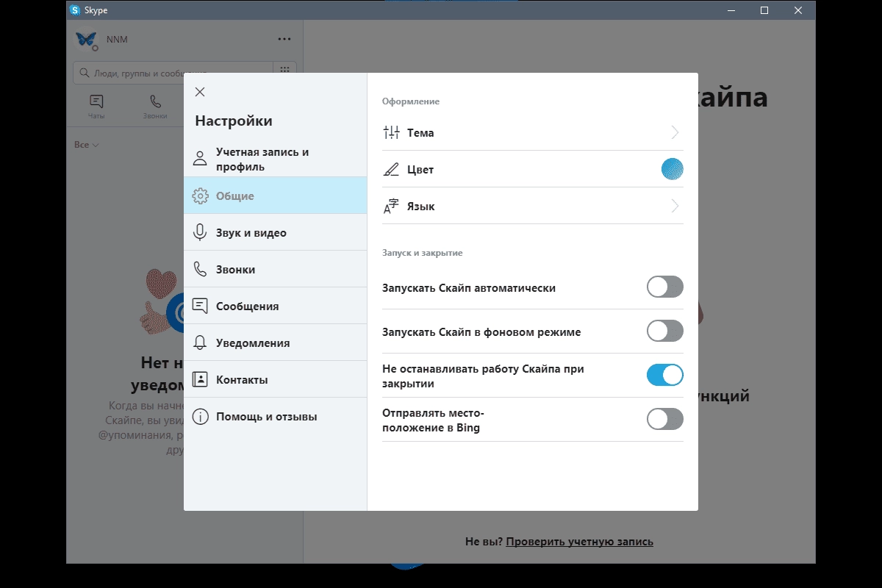882x588 pixels.
Task: Close the settings dialog with the X icon
Action: coord(200,92)
